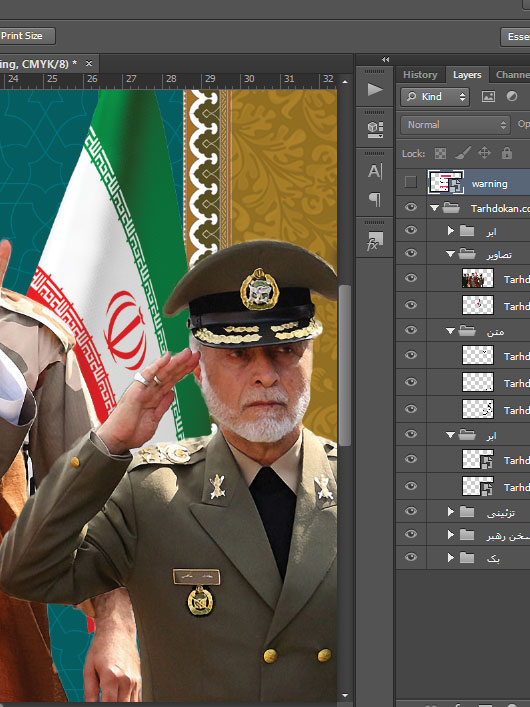Hide the سخن رهبر group

410,534
